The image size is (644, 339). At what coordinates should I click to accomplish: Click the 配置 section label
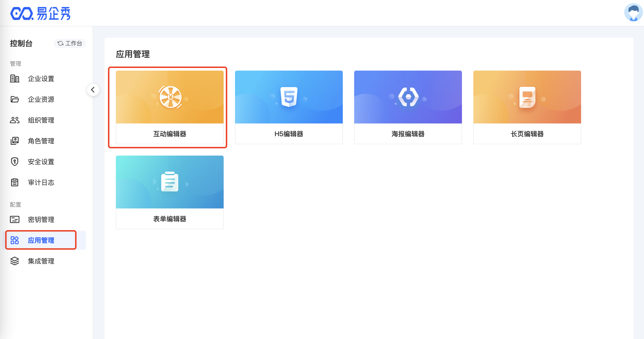(15, 205)
